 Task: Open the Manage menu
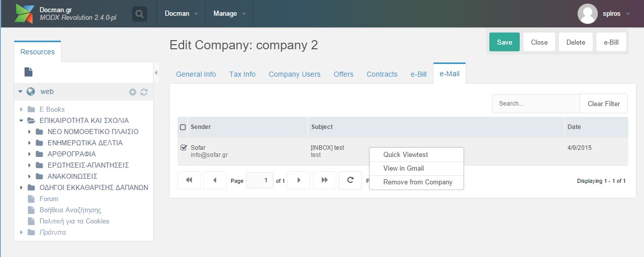tap(229, 14)
